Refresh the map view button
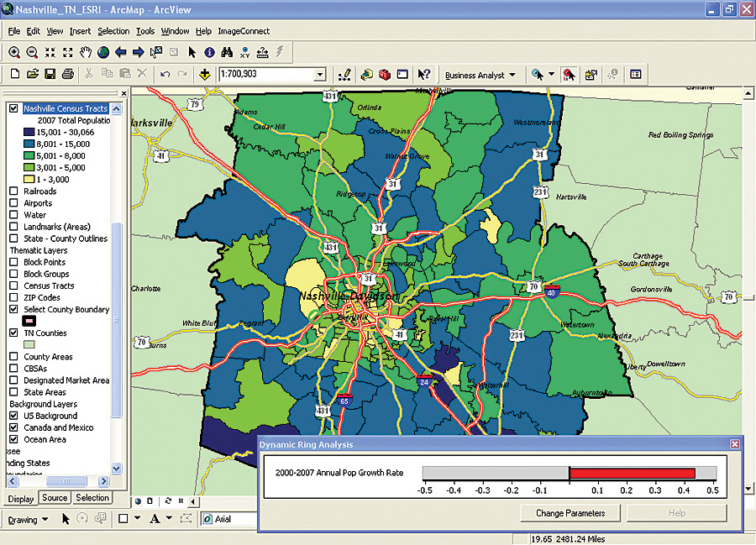Screen dimensions: 756x545 point(168,501)
